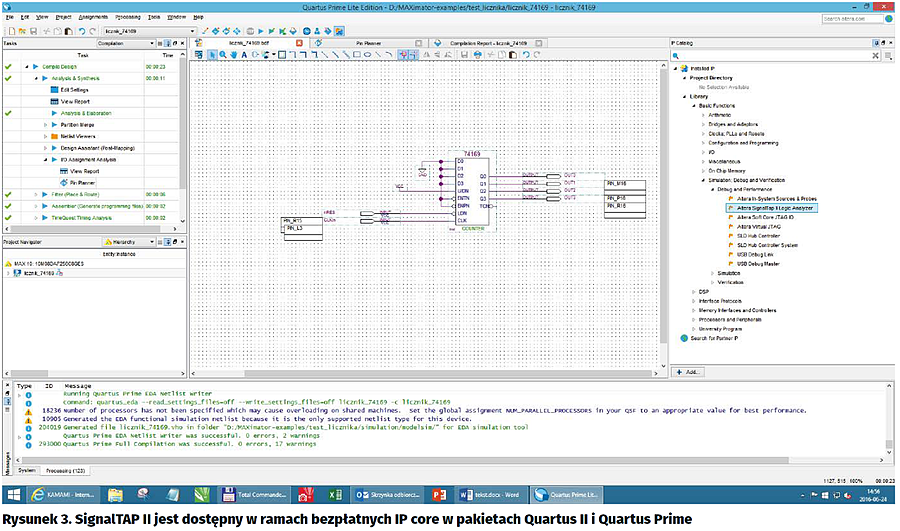900x531 pixels.
Task: Open Pin Planner from the Tasks list
Action: pyautogui.click(x=82, y=183)
